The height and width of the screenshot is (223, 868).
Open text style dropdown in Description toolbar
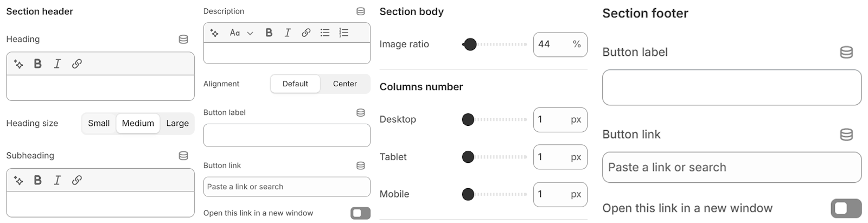(x=241, y=33)
